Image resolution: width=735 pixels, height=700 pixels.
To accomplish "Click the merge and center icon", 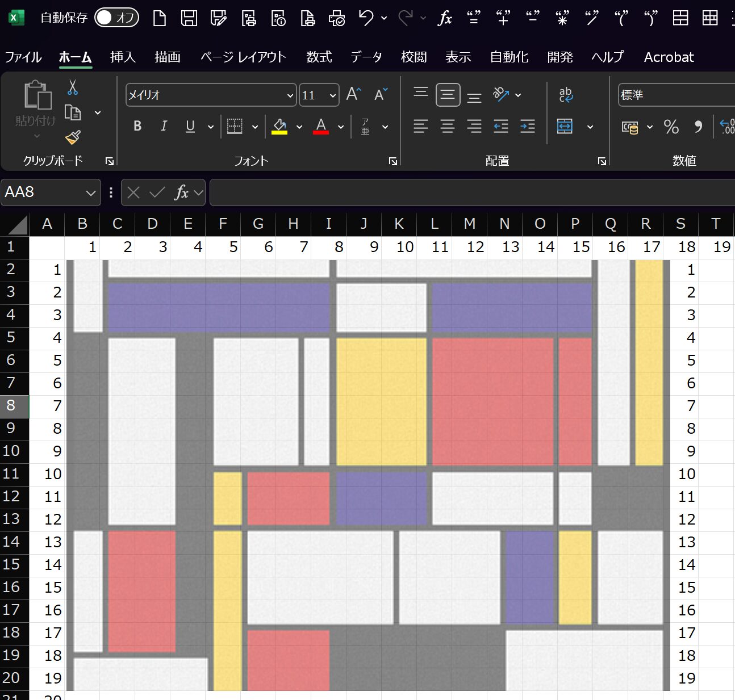I will click(x=565, y=126).
